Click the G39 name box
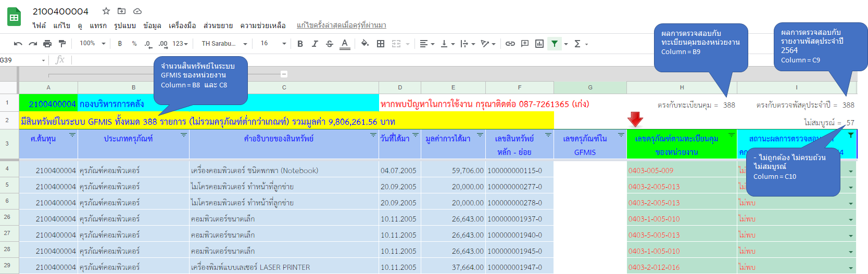 [x=21, y=60]
